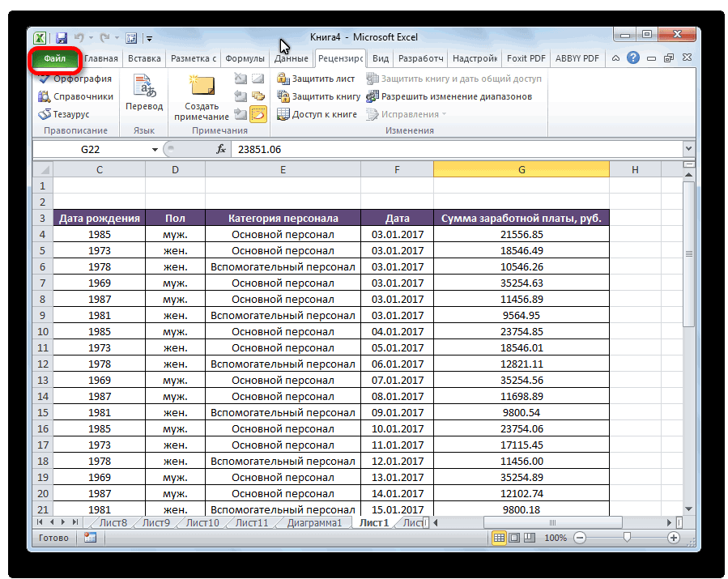Click the Дата рождения header cell
The width and height of the screenshot is (728, 579).
100,218
